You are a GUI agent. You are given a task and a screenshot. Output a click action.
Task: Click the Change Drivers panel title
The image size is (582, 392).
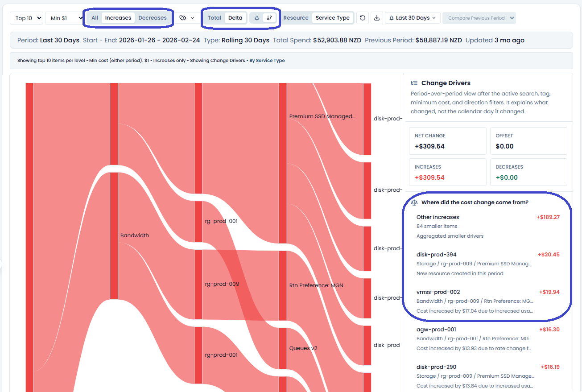(446, 83)
